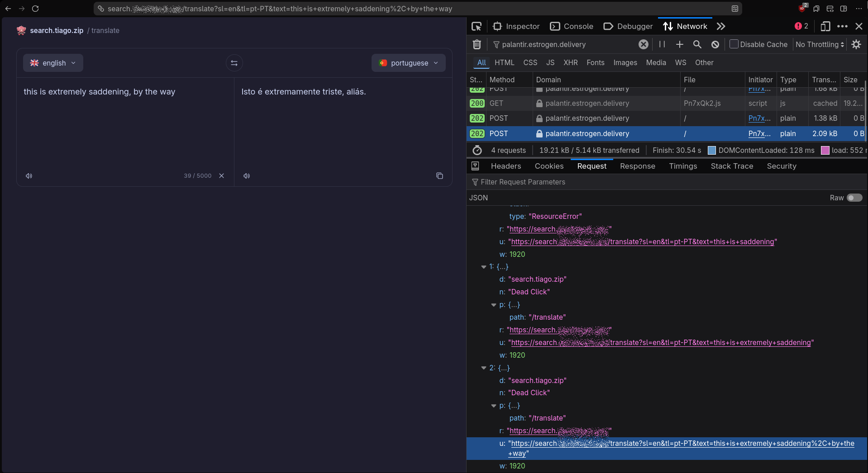Open the Console panel

572,26
